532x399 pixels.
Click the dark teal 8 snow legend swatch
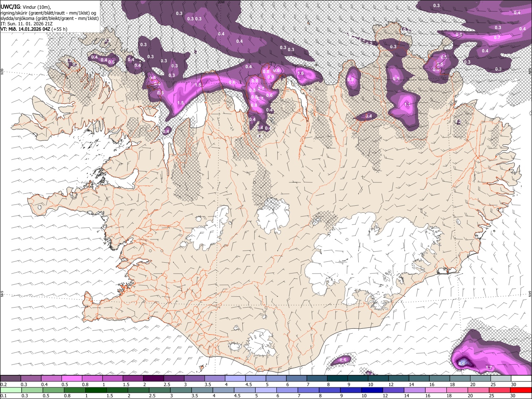point(337,379)
